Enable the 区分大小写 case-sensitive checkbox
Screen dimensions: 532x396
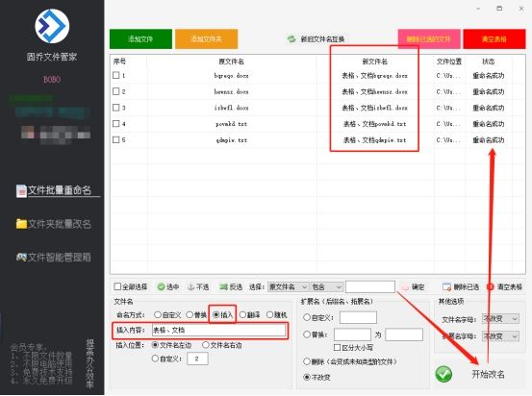click(x=338, y=348)
